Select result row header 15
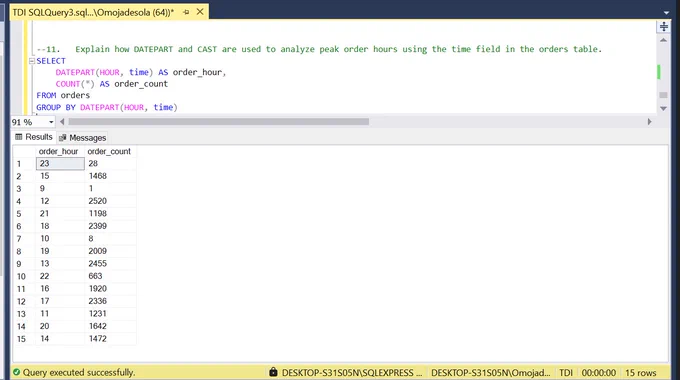Viewport: 680px width, 380px height. (24, 339)
